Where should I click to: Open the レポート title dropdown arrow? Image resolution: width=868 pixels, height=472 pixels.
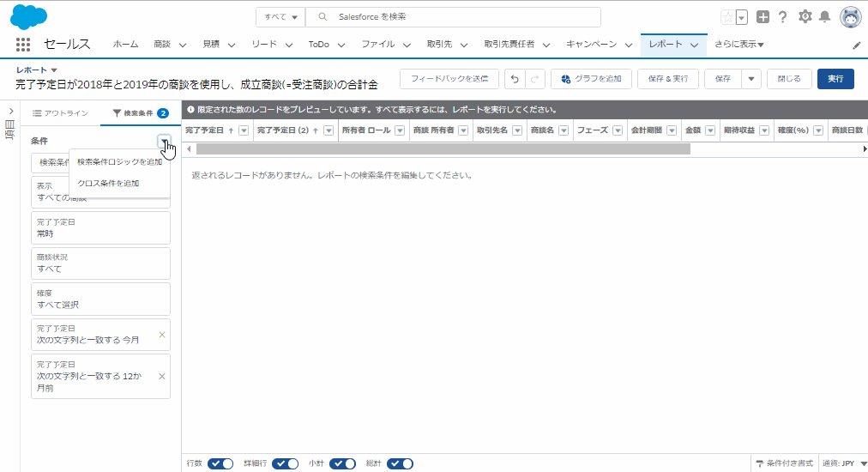point(54,70)
